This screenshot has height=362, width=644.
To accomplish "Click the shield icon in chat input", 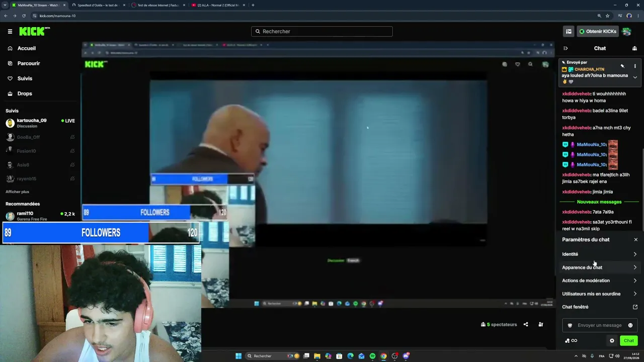I will click(x=570, y=325).
